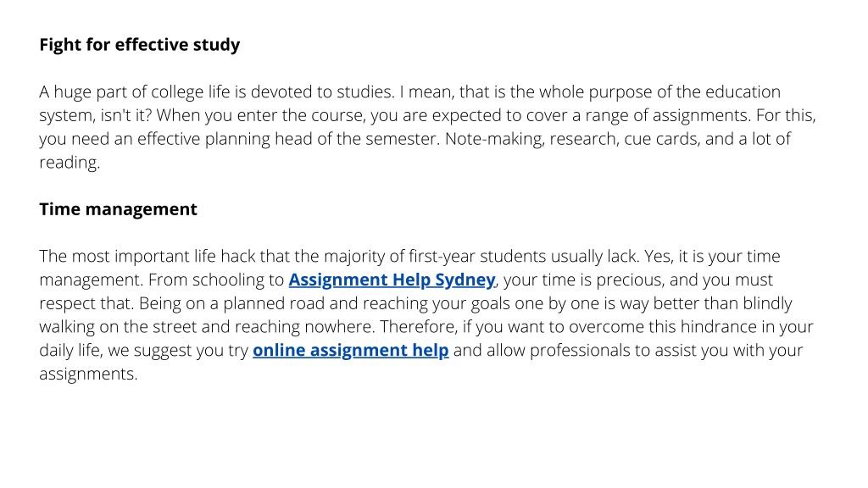868x488 pixels.
Task: Click the phrase 'The most important life hack'
Action: click(x=147, y=256)
